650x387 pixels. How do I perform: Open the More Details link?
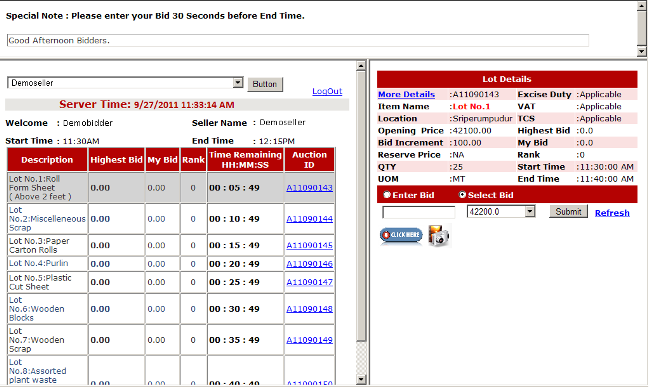tap(406, 94)
